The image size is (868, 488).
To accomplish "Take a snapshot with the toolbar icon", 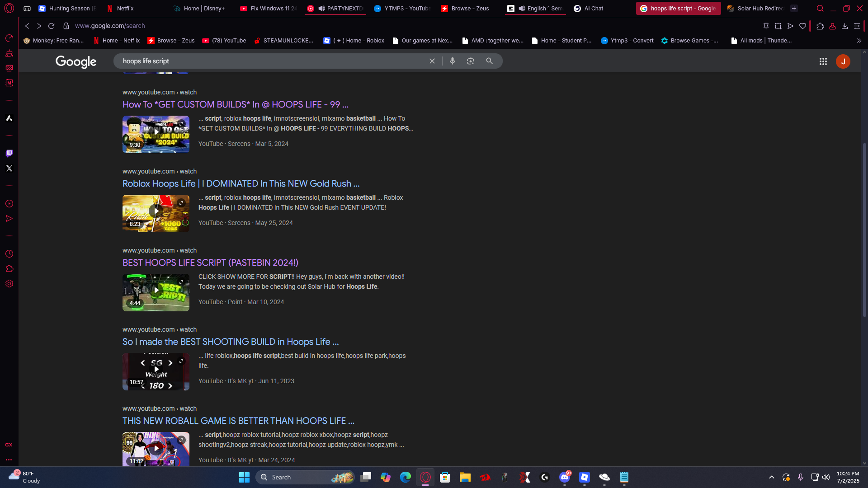I will click(778, 26).
